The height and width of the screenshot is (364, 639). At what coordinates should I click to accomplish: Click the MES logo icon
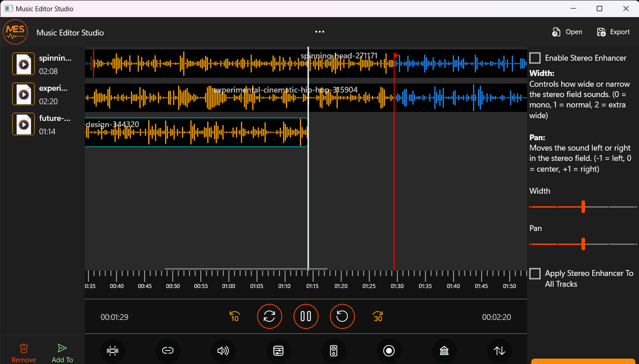pos(15,32)
